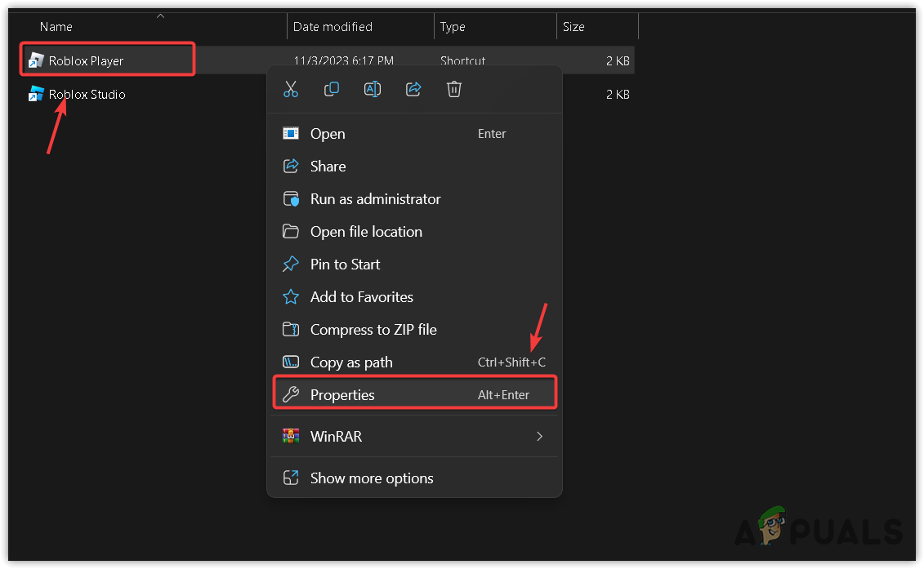
Task: Select the Roblox Player file name
Action: pyautogui.click(x=86, y=60)
